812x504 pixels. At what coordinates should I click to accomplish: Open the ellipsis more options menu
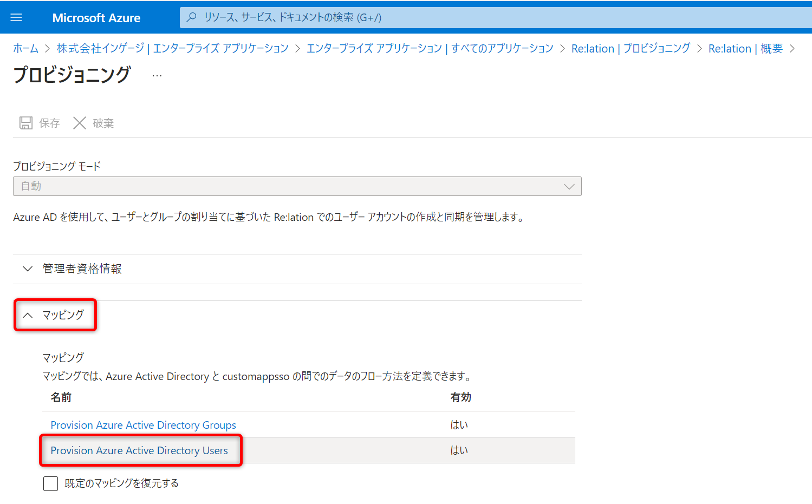(x=157, y=76)
